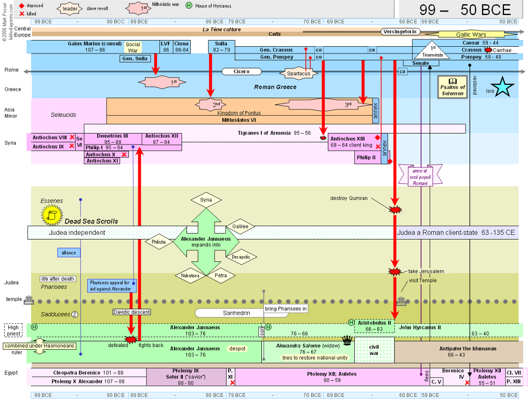Click the H circle beside Aristobulus II
Screen dimensions: 532x399
point(352,322)
